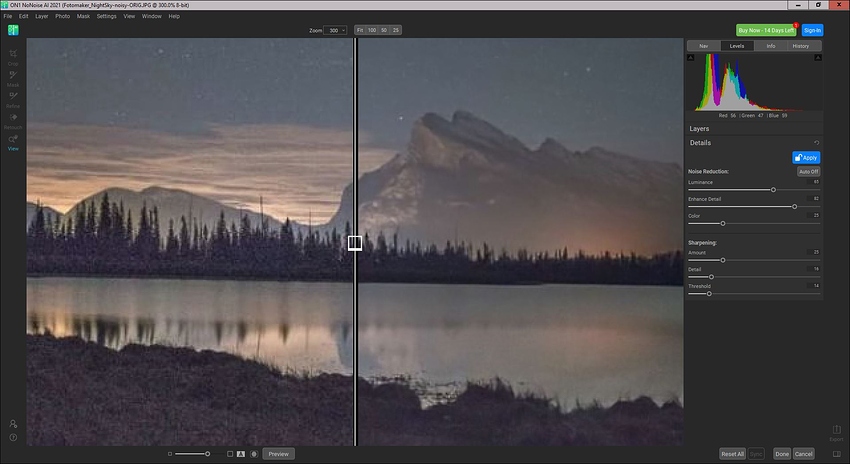Click the small square left of bottom slider

170,454
